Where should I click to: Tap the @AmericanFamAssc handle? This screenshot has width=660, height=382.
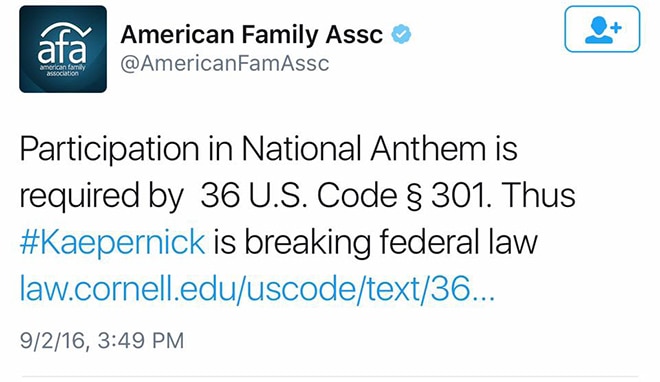tap(225, 64)
